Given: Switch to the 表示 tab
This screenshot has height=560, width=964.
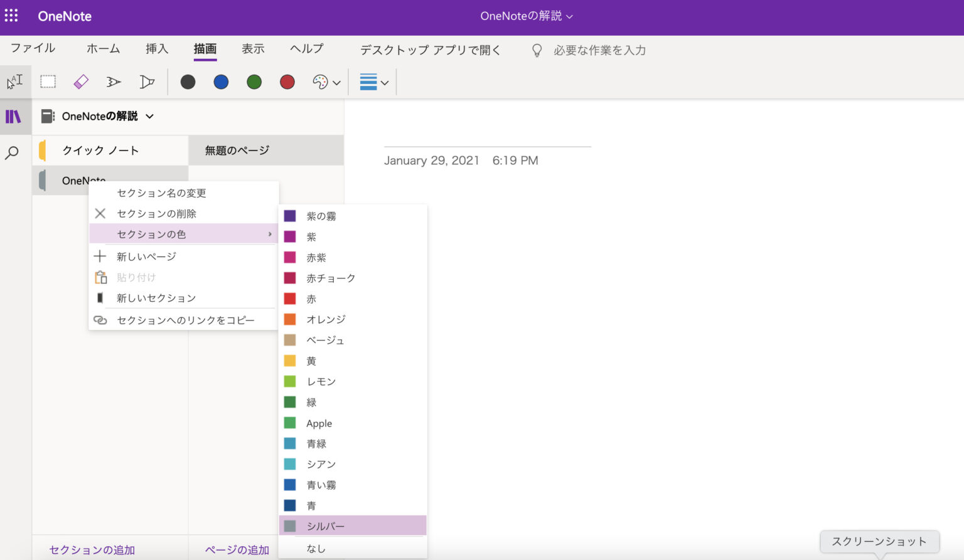Looking at the screenshot, I should (254, 48).
